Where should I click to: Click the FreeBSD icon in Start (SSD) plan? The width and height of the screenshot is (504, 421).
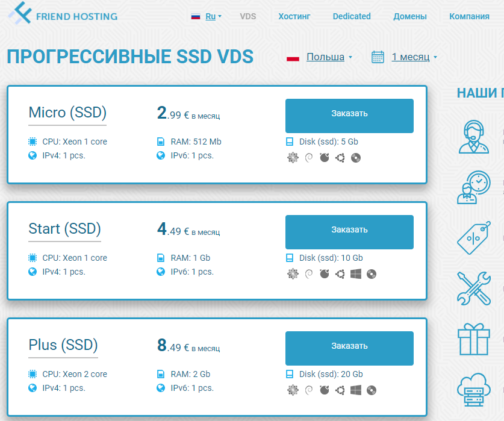tap(325, 274)
